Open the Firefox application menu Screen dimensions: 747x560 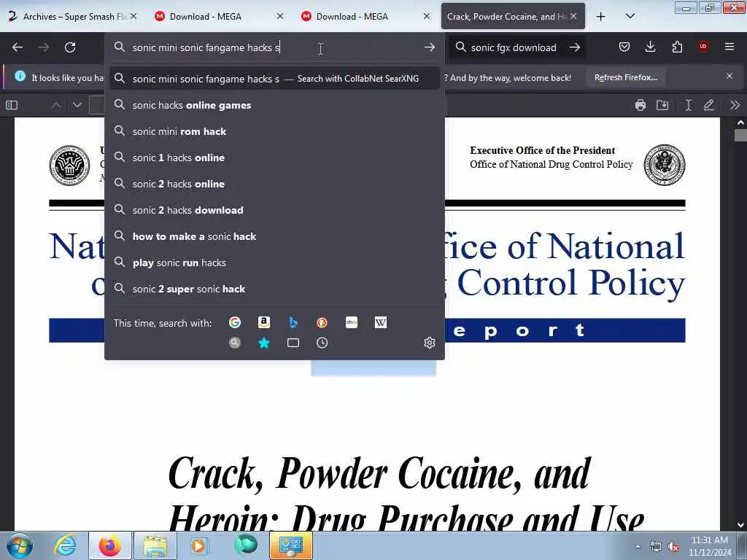(x=729, y=47)
